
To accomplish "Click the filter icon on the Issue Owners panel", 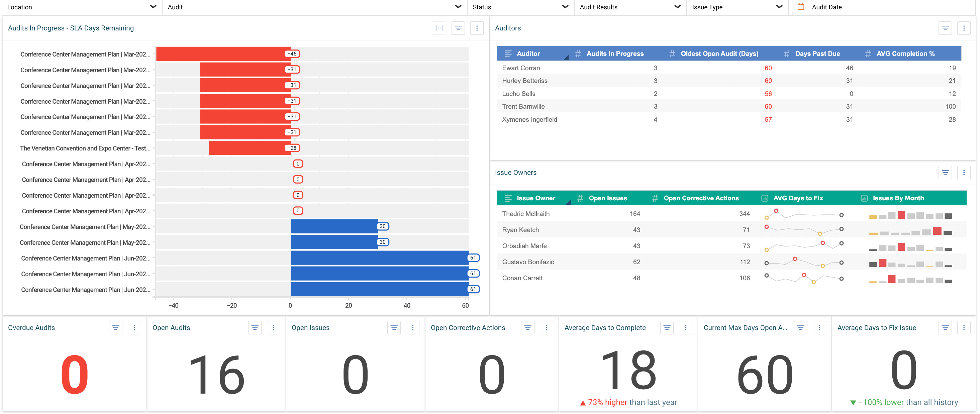I will [x=945, y=172].
